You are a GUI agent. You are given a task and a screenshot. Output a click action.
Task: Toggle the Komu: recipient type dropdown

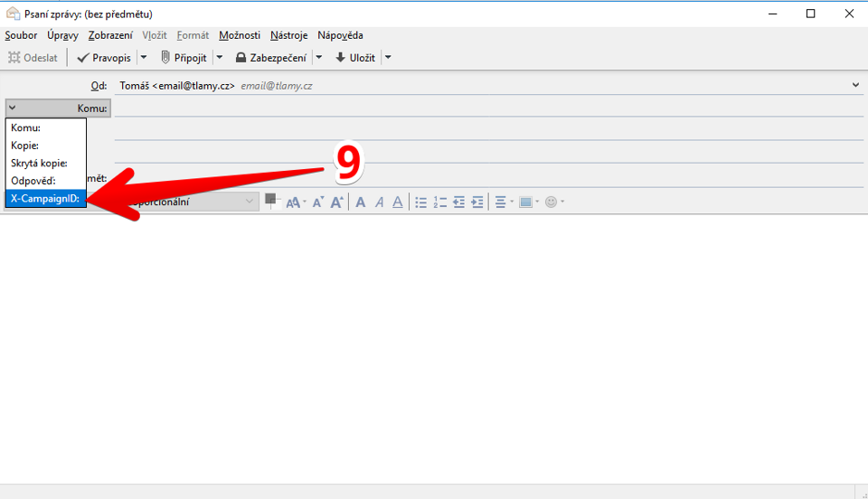click(x=58, y=108)
